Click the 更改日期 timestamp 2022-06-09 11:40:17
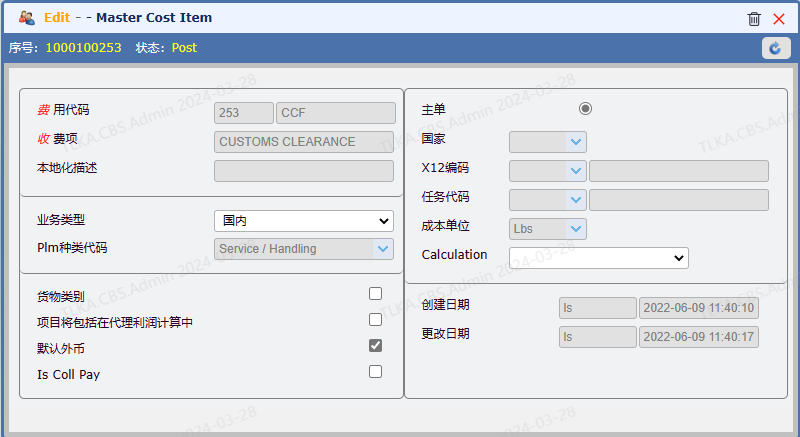800x437 pixels. 699,337
